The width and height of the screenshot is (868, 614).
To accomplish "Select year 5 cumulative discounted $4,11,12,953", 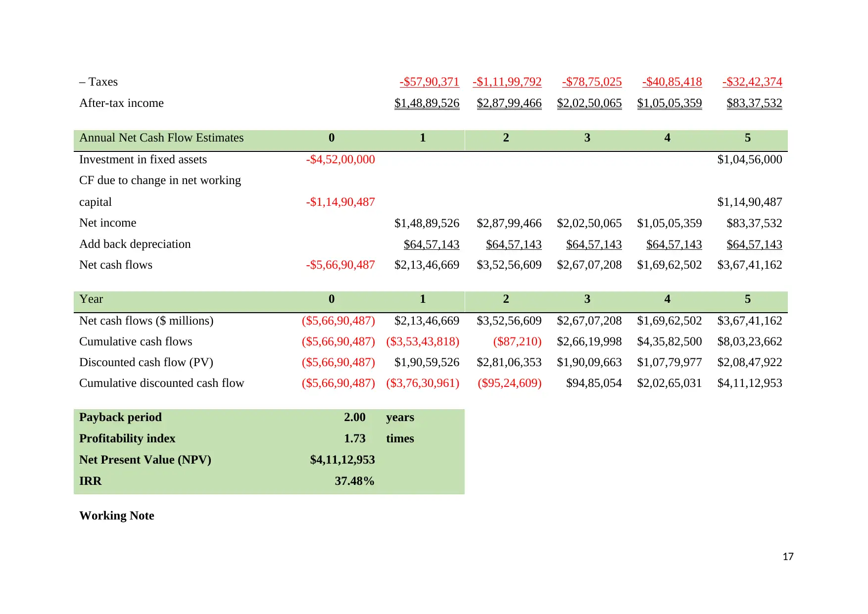I will coord(750,383).
